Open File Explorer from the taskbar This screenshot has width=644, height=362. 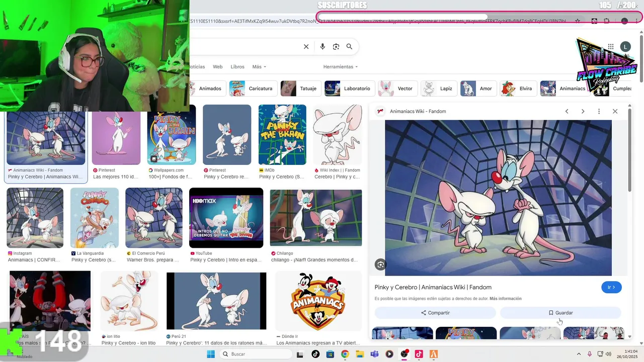tap(360, 354)
